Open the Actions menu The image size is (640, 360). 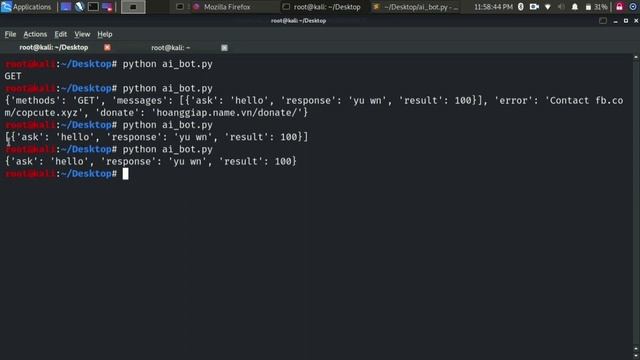pyautogui.click(x=35, y=34)
